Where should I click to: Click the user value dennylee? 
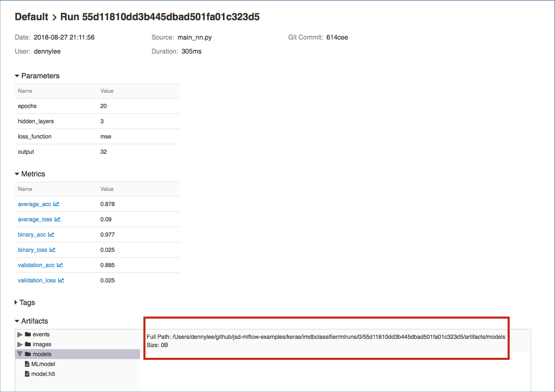47,51
